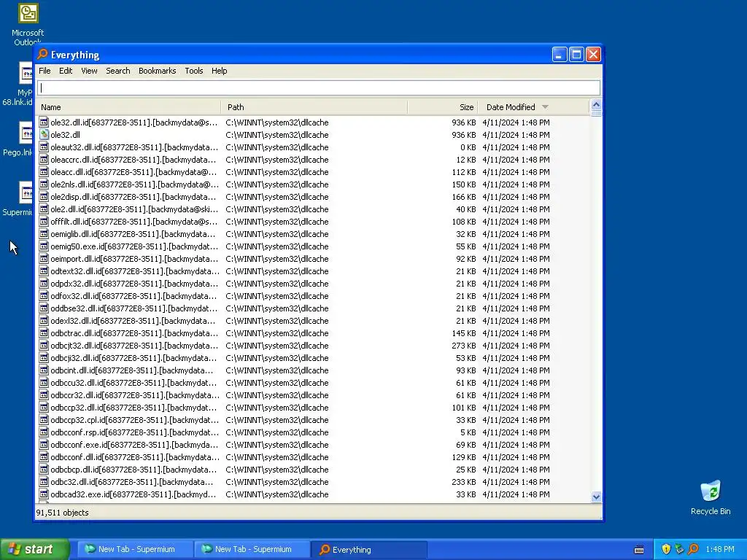Select the odtext32.dll.id file icon
The image size is (747, 560).
(x=44, y=271)
